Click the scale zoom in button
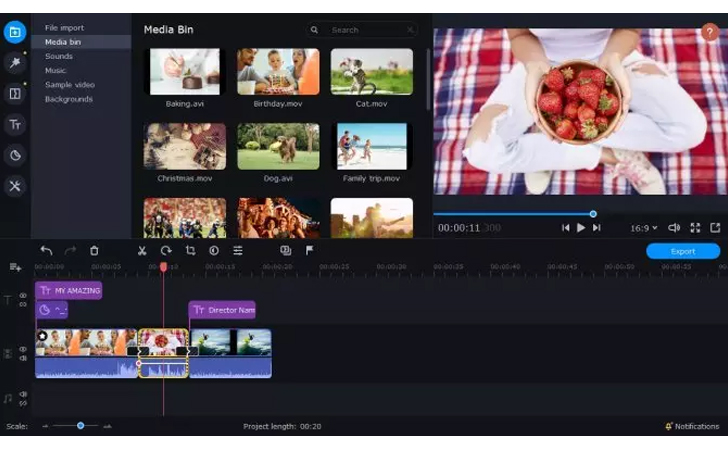The width and height of the screenshot is (728, 450). click(x=107, y=426)
